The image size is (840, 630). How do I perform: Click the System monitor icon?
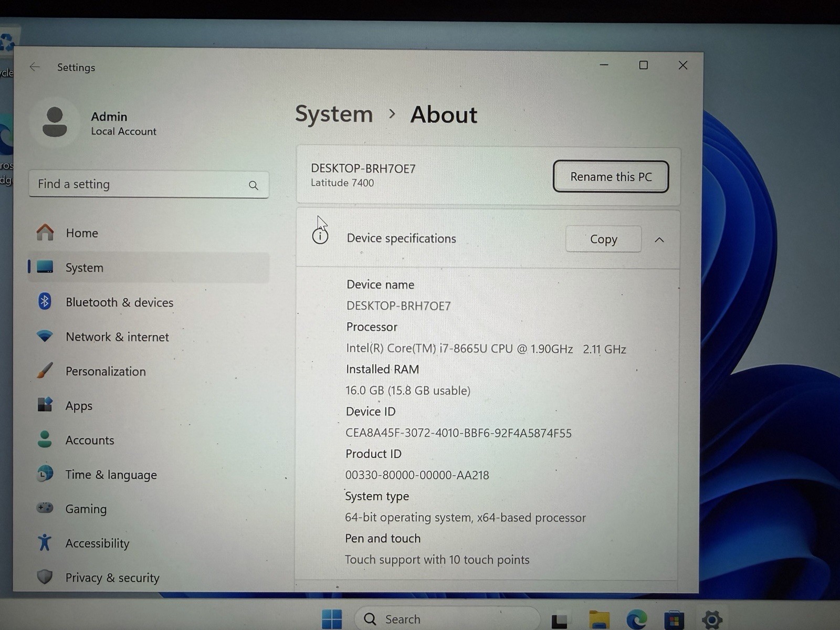click(45, 267)
